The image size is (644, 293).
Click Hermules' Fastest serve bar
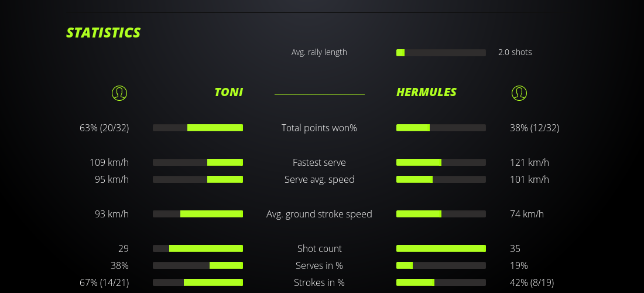pos(441,162)
